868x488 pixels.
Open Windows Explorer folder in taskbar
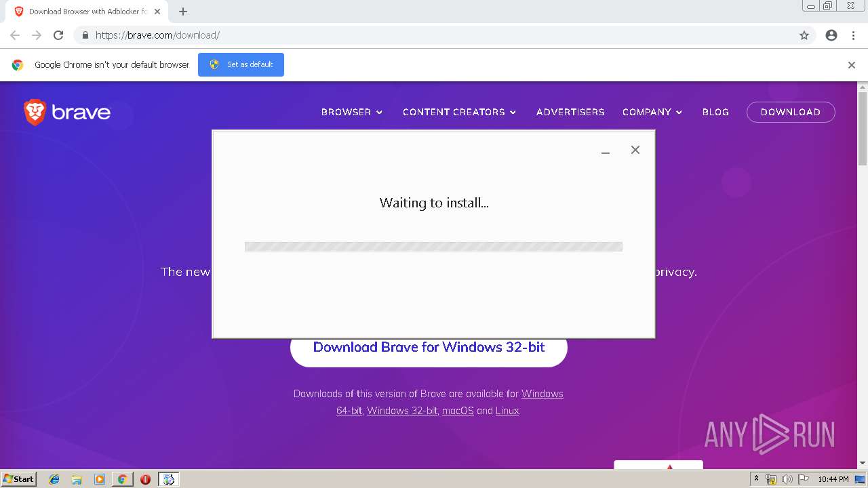click(77, 479)
